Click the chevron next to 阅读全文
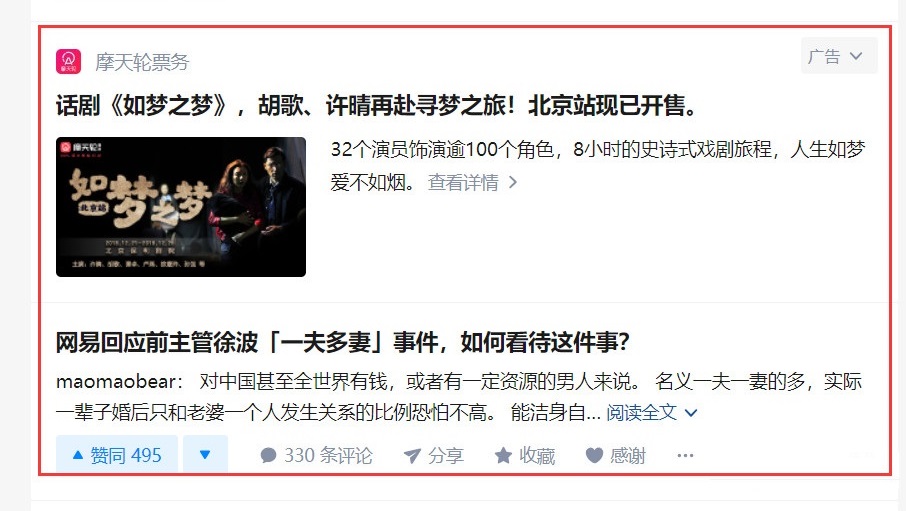The height and width of the screenshot is (511, 906). 690,413
